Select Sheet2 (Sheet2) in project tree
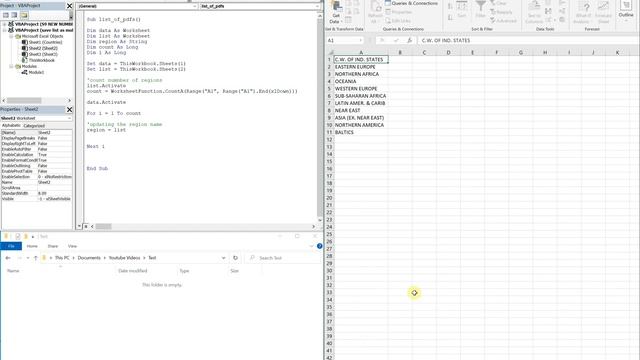Viewport: 640px width, 360px height. click(43, 48)
